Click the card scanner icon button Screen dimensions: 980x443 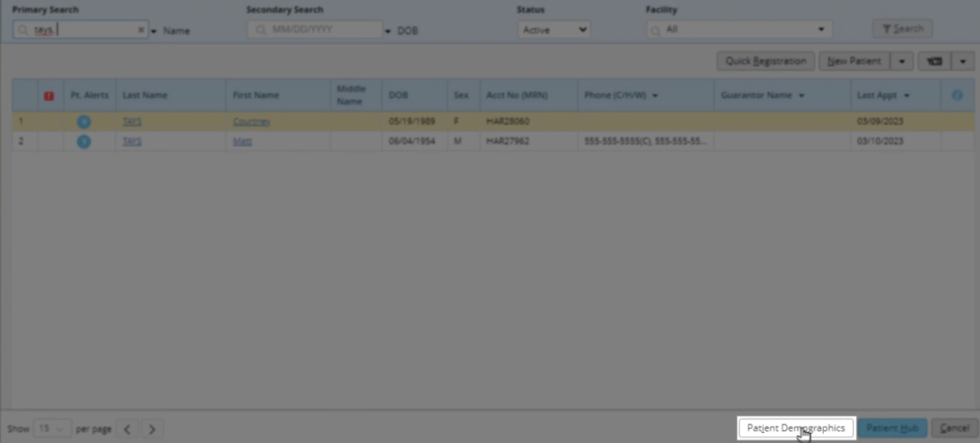tap(934, 61)
